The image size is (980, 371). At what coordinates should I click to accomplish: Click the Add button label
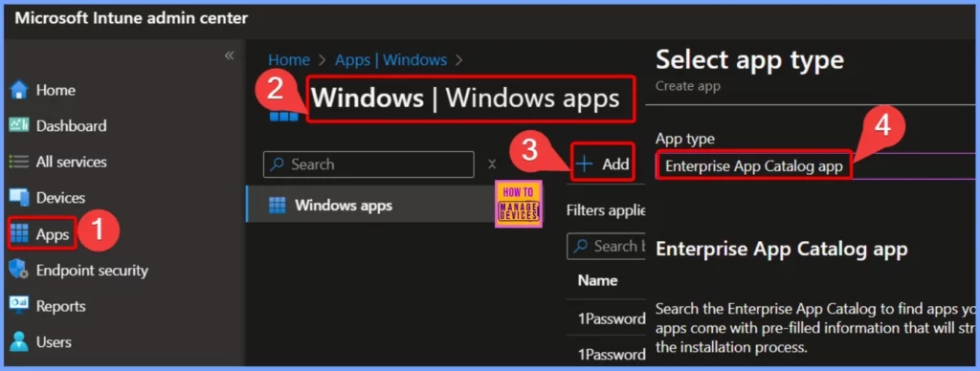point(615,164)
